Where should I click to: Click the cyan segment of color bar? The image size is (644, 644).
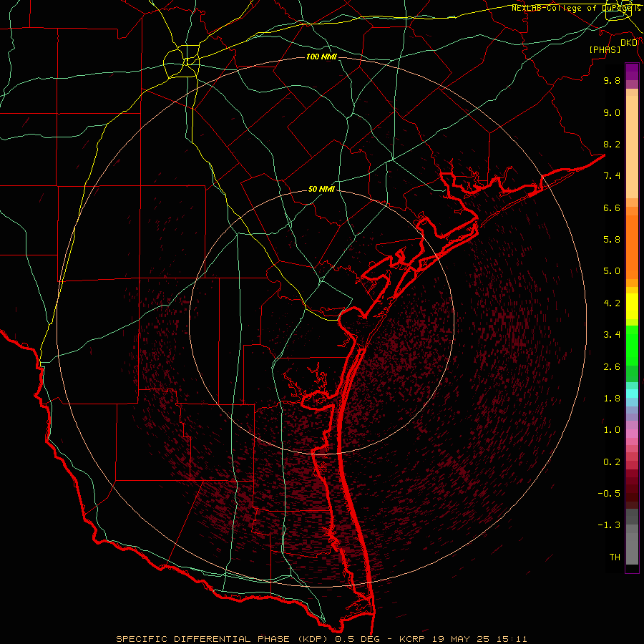[632, 394]
